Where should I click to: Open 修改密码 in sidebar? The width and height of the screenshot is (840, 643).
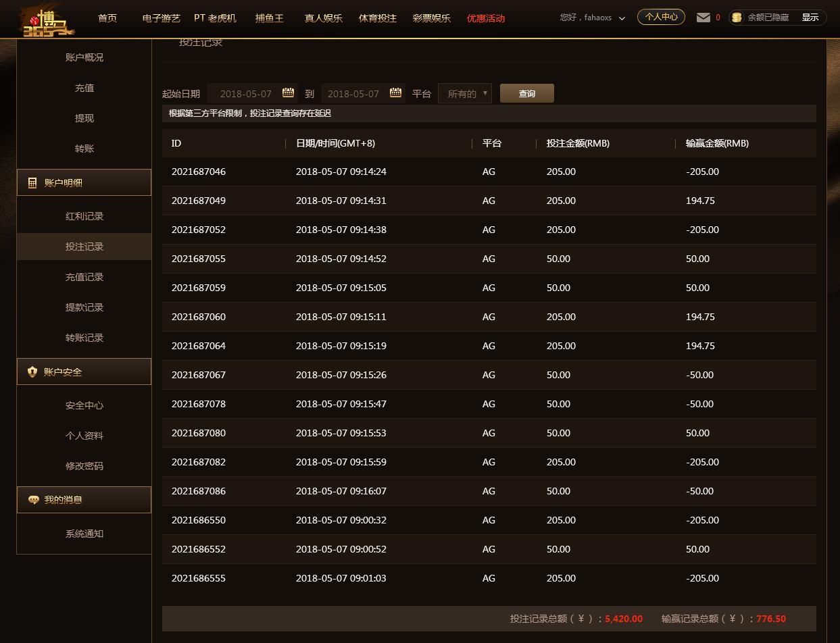point(84,466)
